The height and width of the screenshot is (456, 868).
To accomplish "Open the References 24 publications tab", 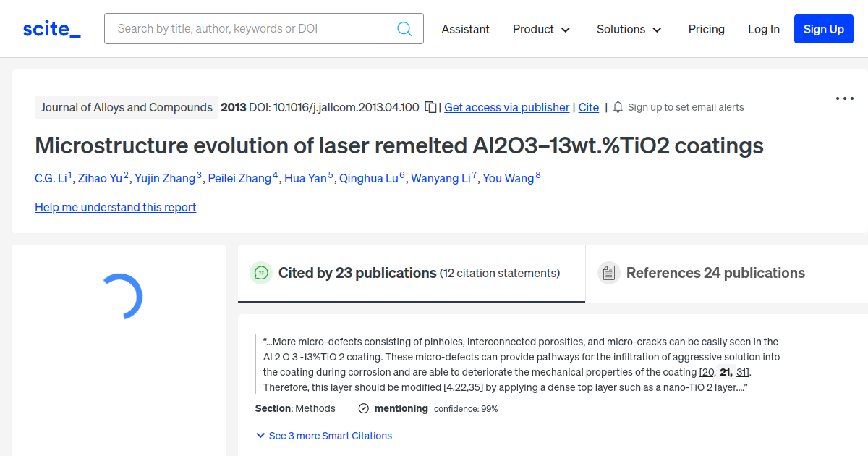I will [715, 273].
